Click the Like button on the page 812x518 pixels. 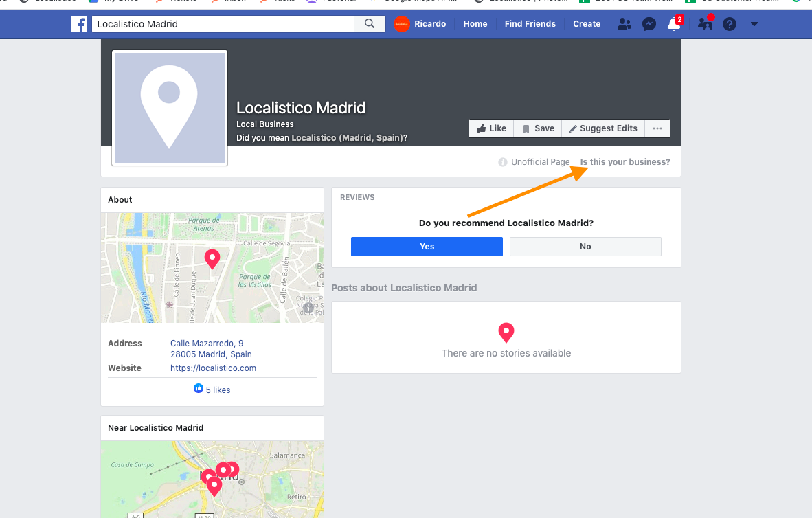[x=491, y=128]
